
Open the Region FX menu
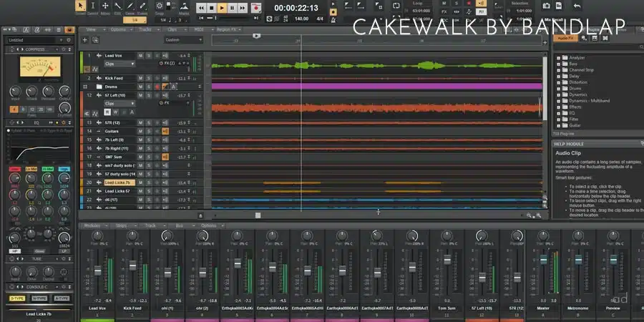click(x=228, y=29)
